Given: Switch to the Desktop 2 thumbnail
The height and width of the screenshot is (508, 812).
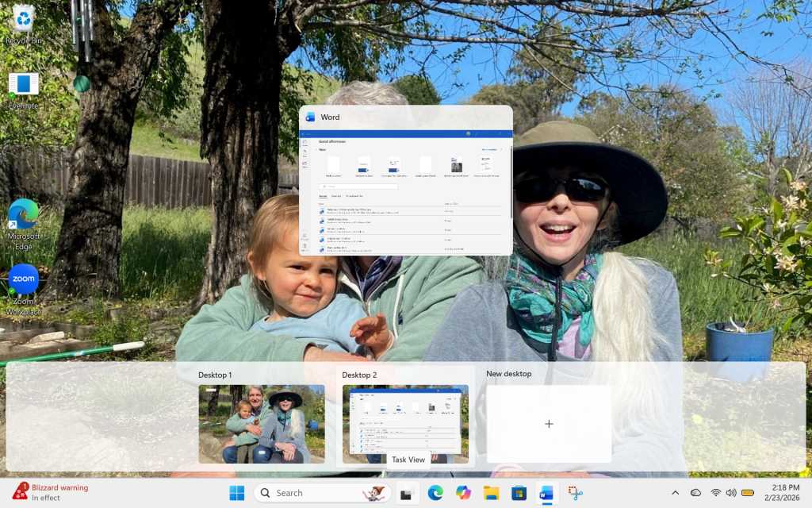Looking at the screenshot, I should (405, 423).
